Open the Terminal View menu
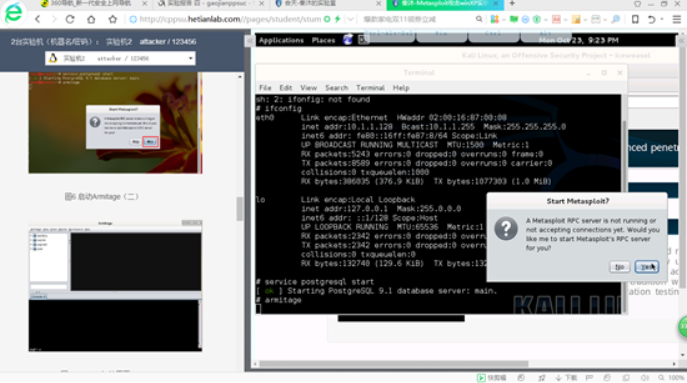Viewport: 687px width, 383px height. pos(308,88)
